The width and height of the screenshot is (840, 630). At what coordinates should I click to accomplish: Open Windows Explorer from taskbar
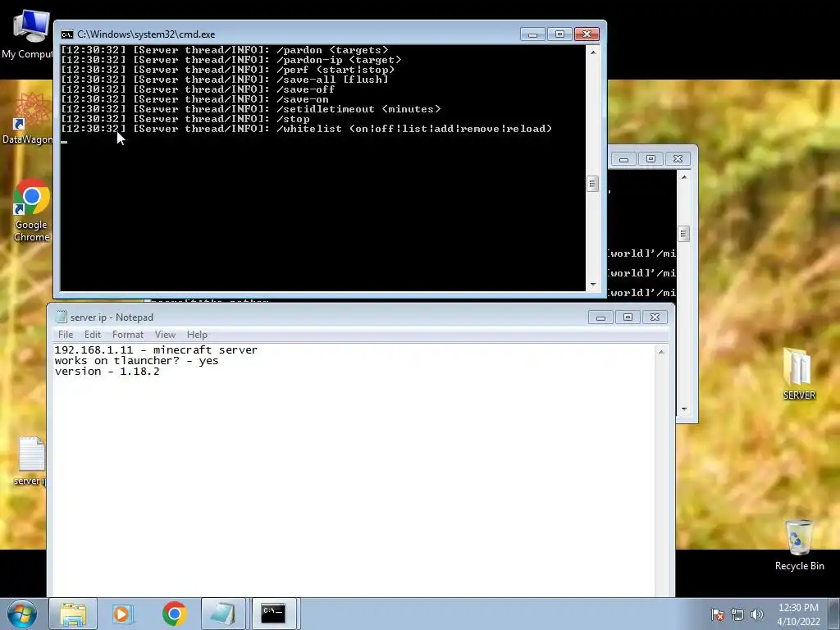click(73, 614)
